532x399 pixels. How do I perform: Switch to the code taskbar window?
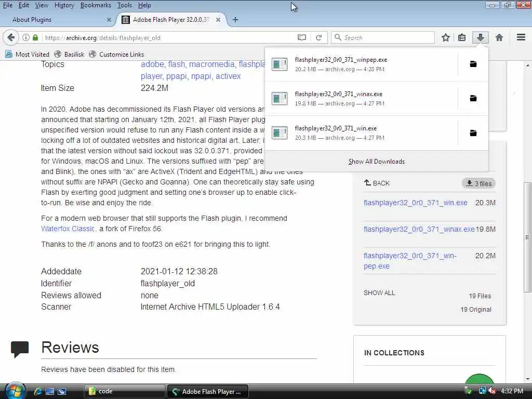point(124,391)
